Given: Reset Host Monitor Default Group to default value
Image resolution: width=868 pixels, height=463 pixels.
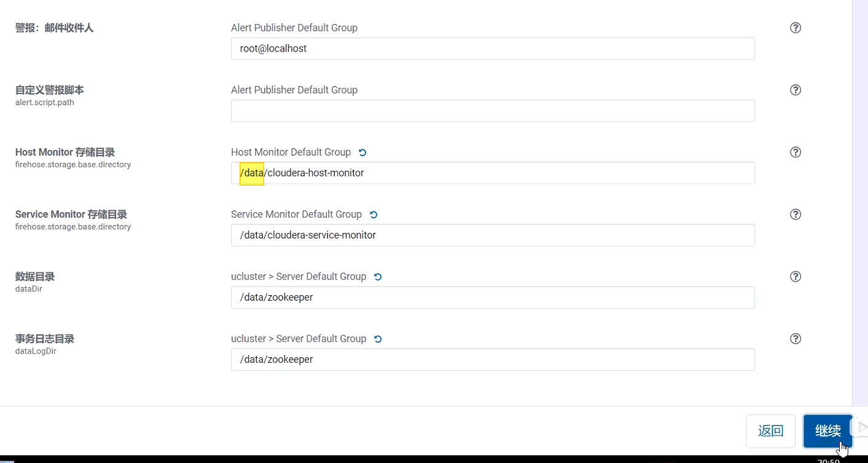Looking at the screenshot, I should (x=362, y=152).
